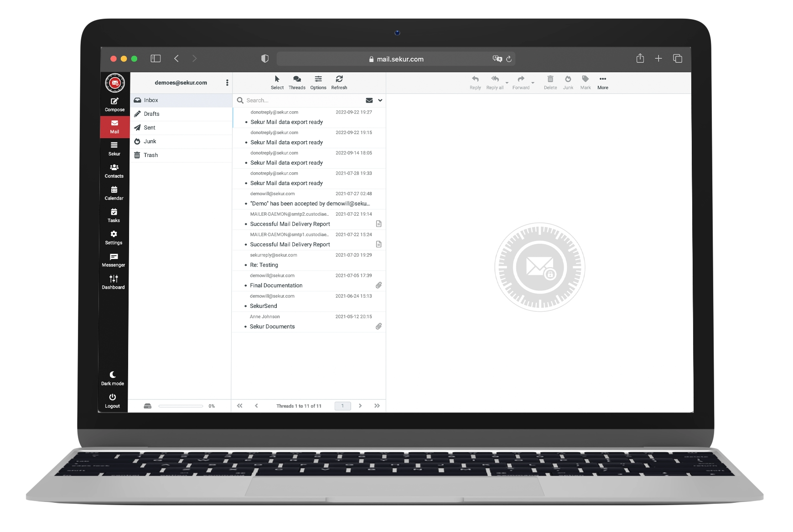Click the Mark tag button
Screen dimensions: 793x532
click(586, 83)
